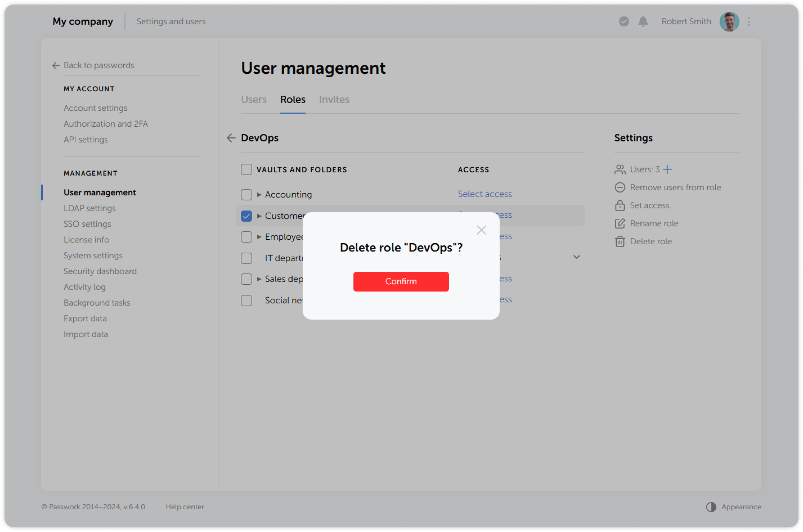This screenshot has height=532, width=803.
Task: Click the trash icon for Delete role
Action: 620,241
